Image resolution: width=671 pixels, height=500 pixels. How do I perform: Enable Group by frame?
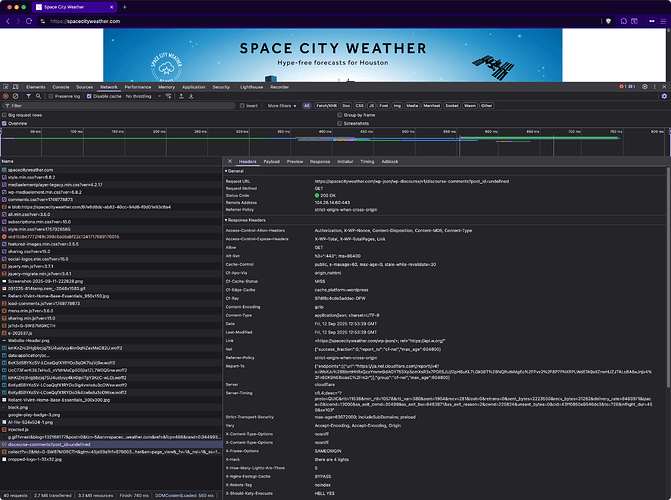[x=340, y=115]
